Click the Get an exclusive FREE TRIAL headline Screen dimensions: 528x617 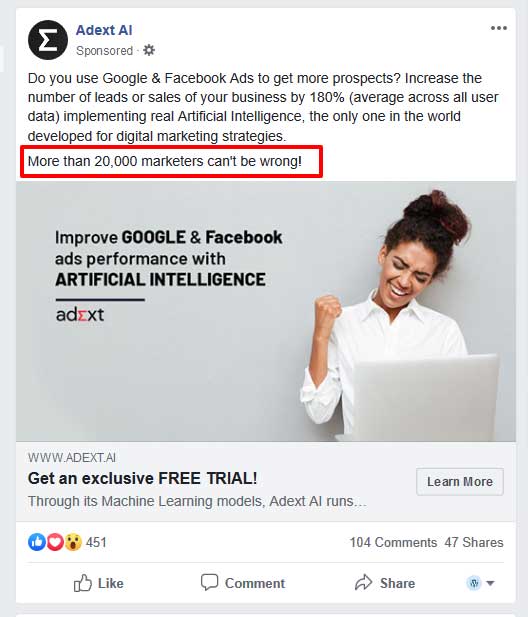tap(142, 478)
